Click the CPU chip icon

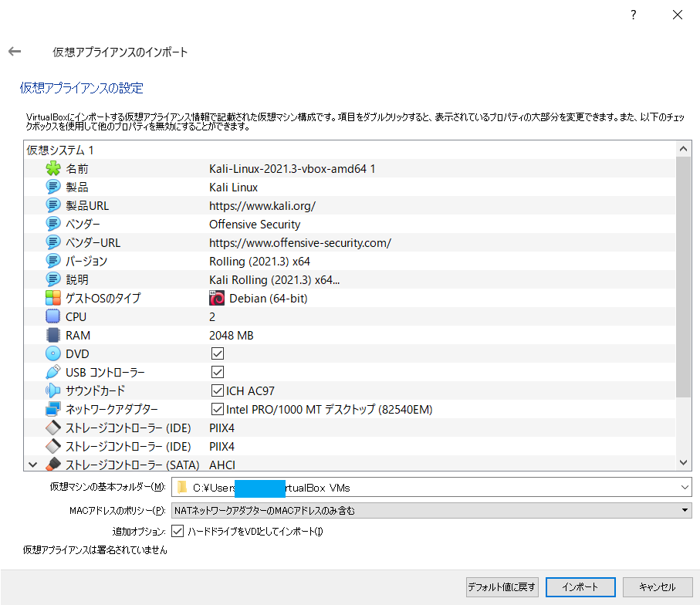(x=53, y=316)
